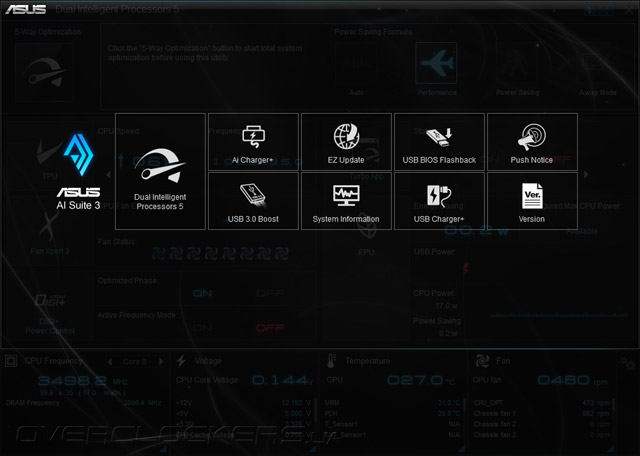
Task: Show Version information tile
Action: coord(532,201)
